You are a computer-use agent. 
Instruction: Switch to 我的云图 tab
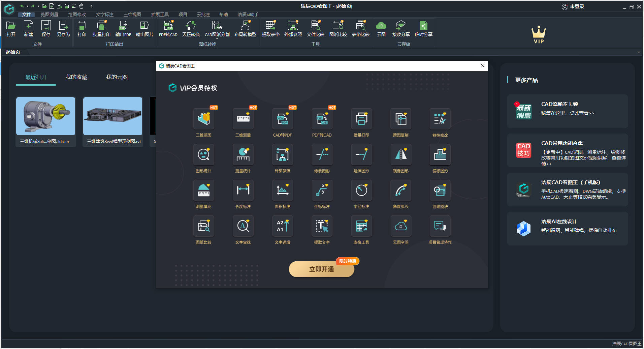tap(117, 77)
